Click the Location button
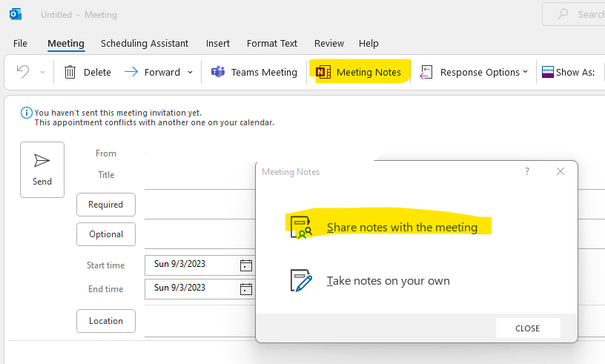Image resolution: width=605 pixels, height=364 pixels. coord(106,321)
